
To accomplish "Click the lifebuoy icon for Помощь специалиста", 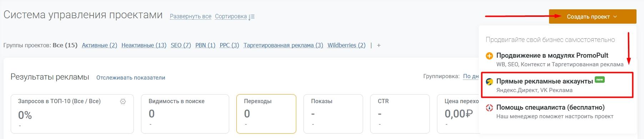I will pos(489,108).
